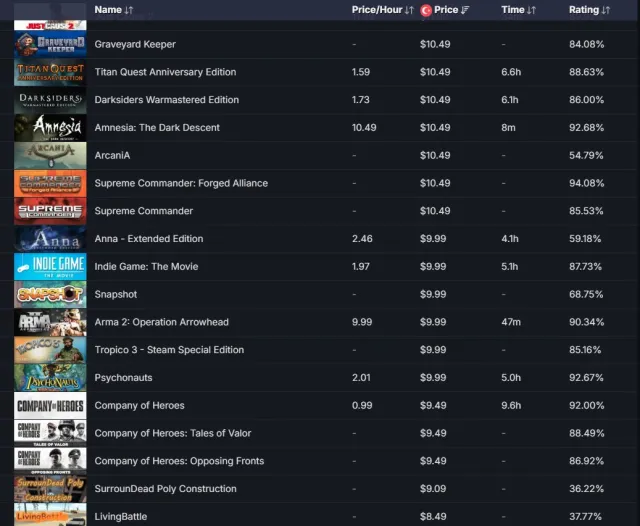Viewport: 640px width, 526px height.
Task: Open the Company of Heroes base game thumbnail
Action: point(50,405)
